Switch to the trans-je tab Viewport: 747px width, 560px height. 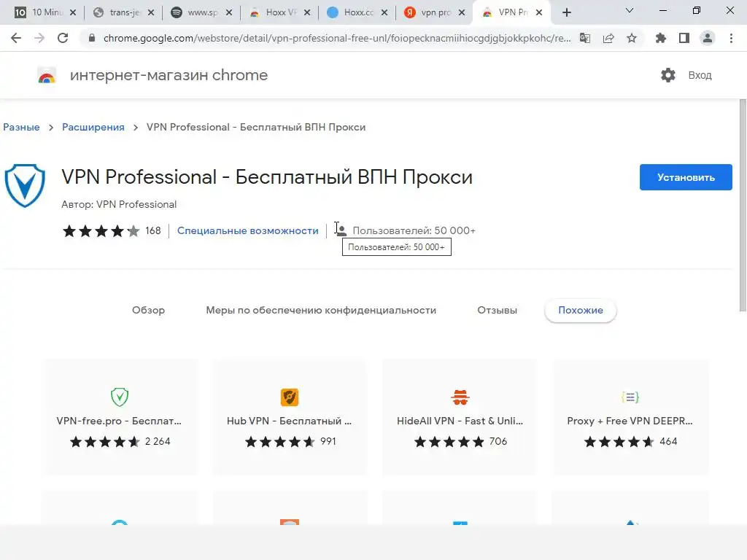(x=124, y=12)
